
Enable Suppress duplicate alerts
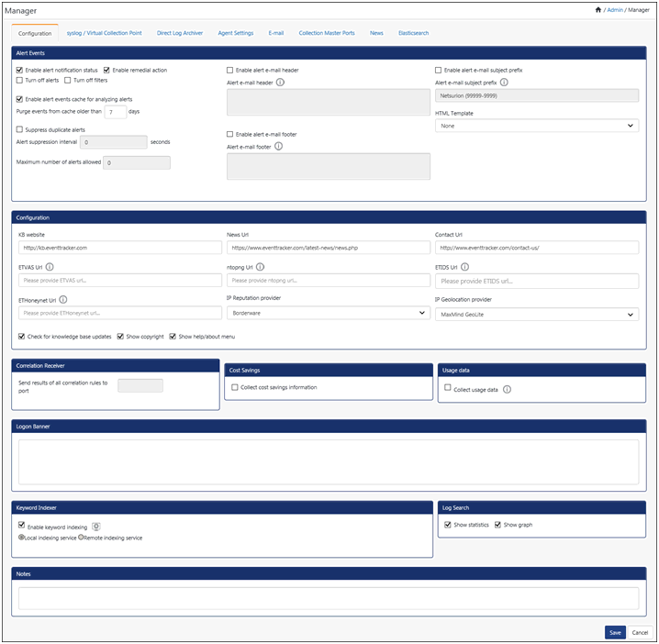(19, 129)
